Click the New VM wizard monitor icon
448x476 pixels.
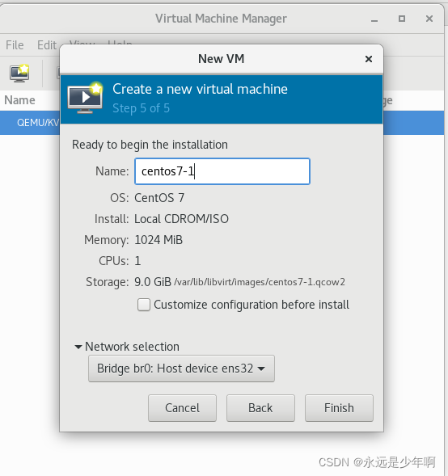tap(86, 98)
